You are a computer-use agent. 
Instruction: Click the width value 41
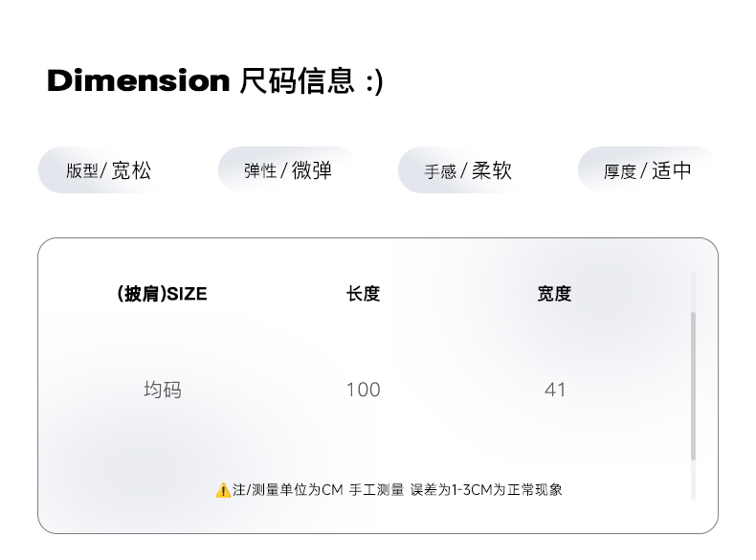point(555,390)
